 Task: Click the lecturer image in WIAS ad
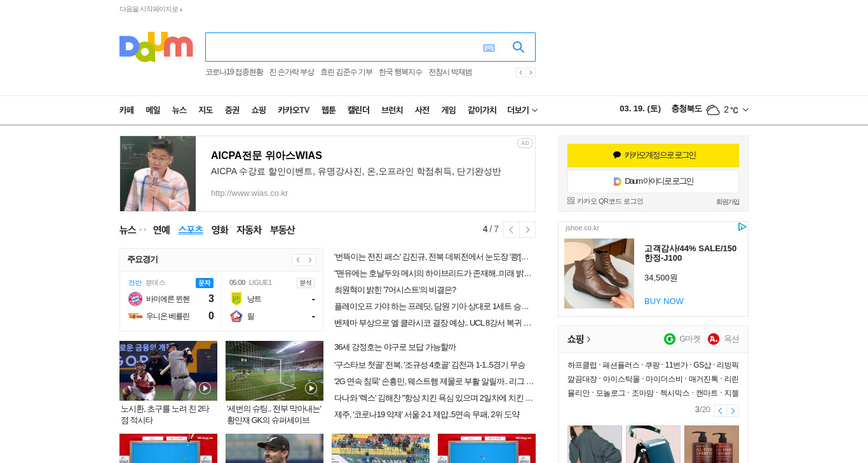pos(158,174)
